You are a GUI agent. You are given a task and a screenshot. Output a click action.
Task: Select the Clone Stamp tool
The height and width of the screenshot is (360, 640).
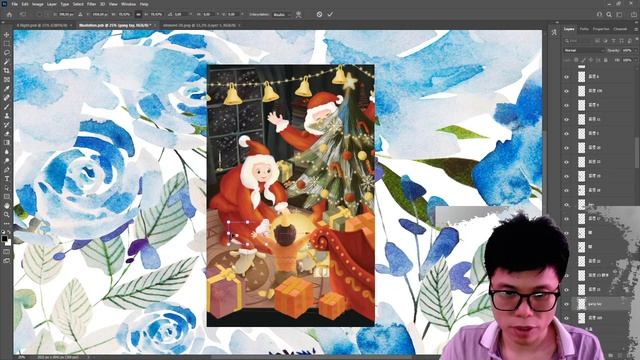point(7,116)
